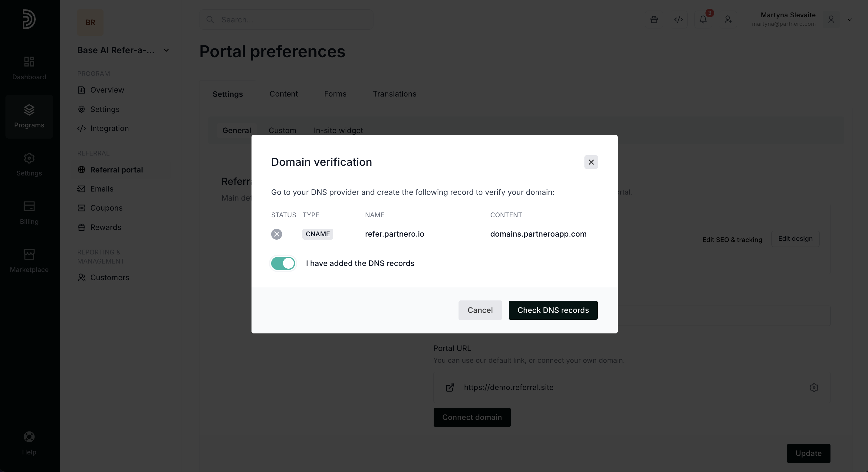Click the Portal URL gear settings icon

tap(814, 388)
